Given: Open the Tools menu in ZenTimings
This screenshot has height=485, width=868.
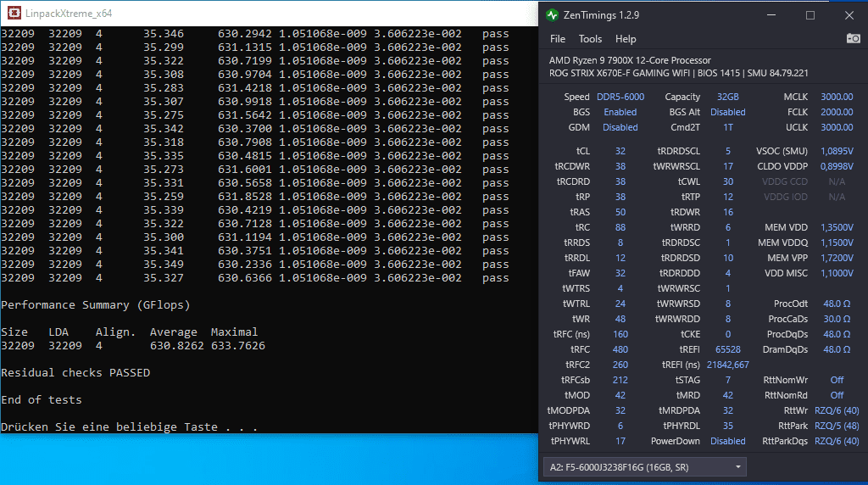Looking at the screenshot, I should tap(590, 39).
